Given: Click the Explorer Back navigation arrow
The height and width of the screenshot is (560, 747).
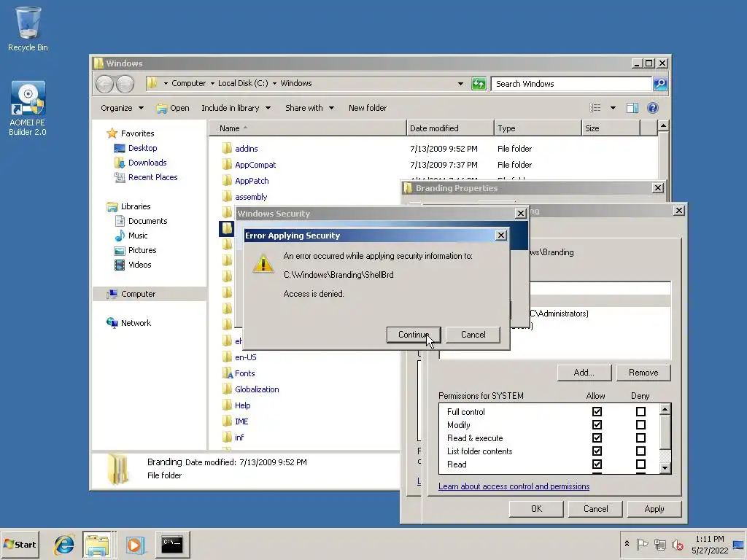Looking at the screenshot, I should 104,84.
